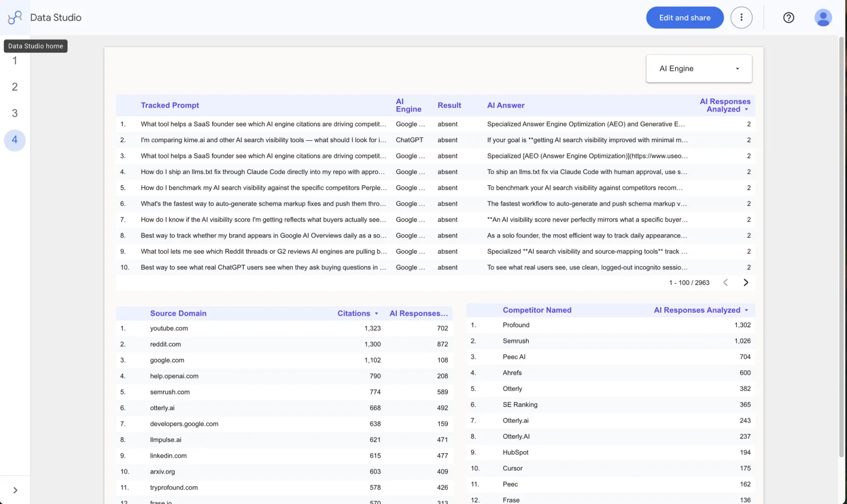847x504 pixels.
Task: Select Ahrefs competitor row
Action: 610,373
